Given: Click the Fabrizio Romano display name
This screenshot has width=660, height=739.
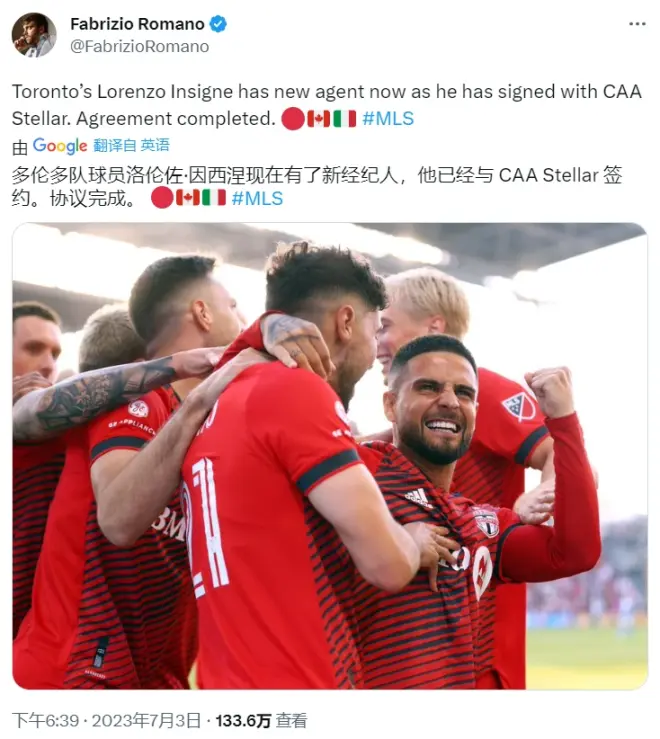Looking at the screenshot, I should coord(137,24).
